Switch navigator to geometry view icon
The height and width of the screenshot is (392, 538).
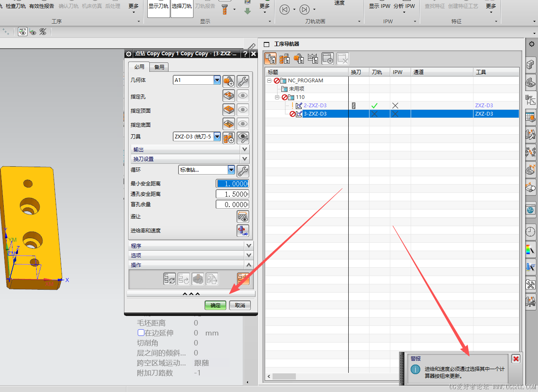click(299, 59)
